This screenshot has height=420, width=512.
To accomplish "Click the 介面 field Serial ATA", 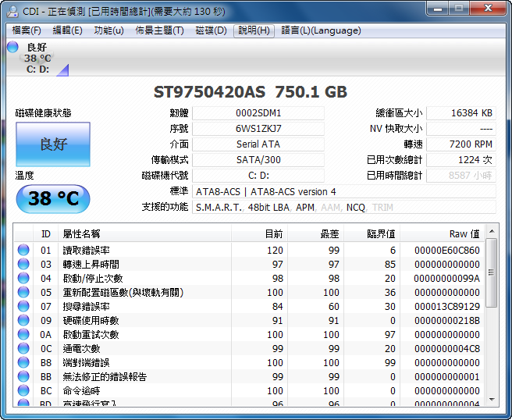I will pos(258,144).
